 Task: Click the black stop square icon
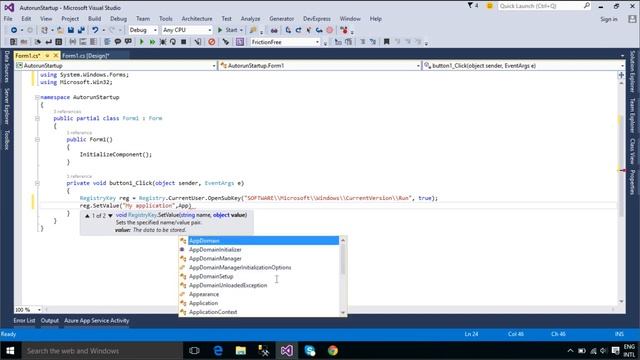click(x=184, y=42)
